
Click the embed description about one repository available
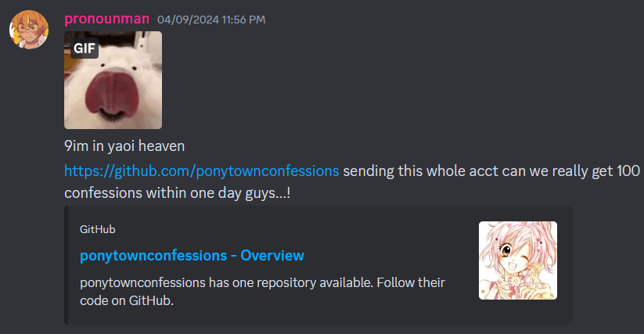pyautogui.click(x=262, y=291)
